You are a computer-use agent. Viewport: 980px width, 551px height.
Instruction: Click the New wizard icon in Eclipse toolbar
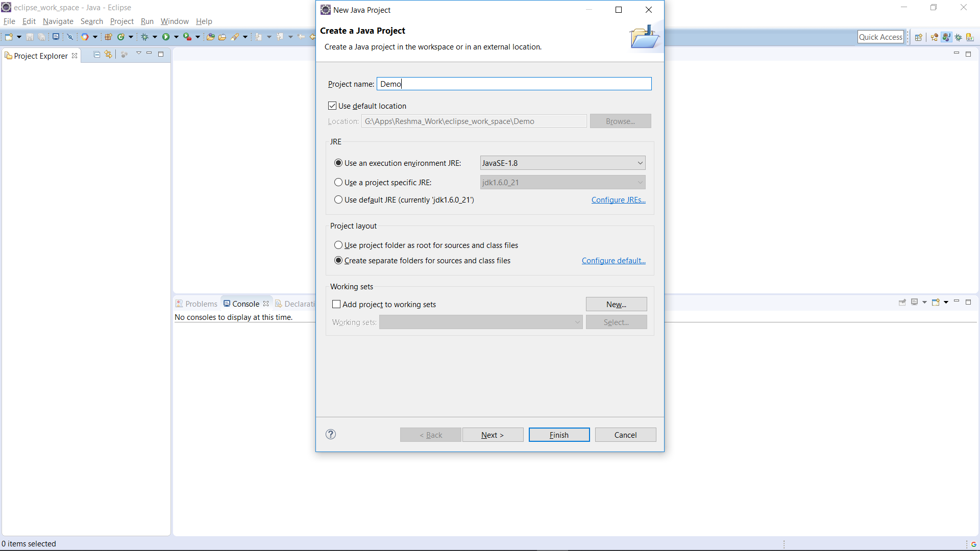[9, 37]
